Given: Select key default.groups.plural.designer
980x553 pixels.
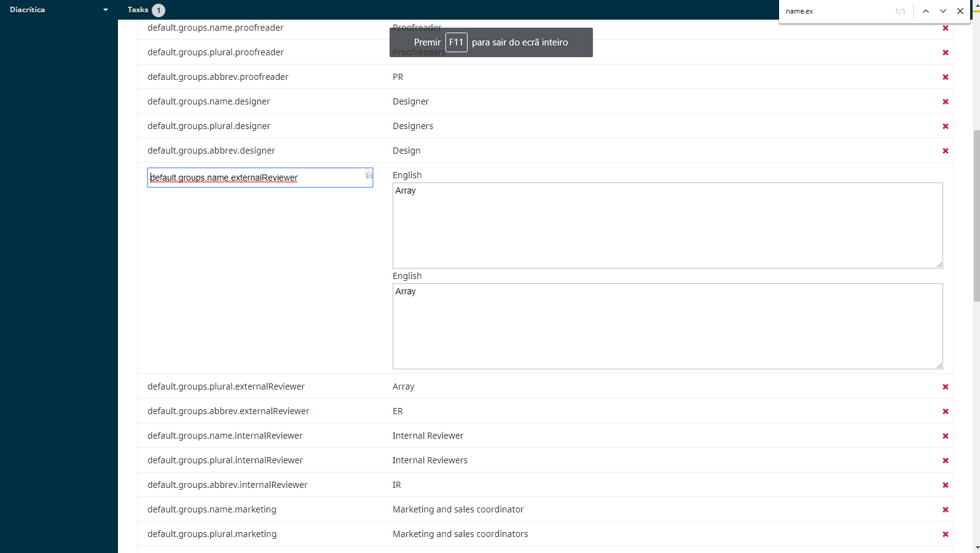Looking at the screenshot, I should pyautogui.click(x=209, y=126).
